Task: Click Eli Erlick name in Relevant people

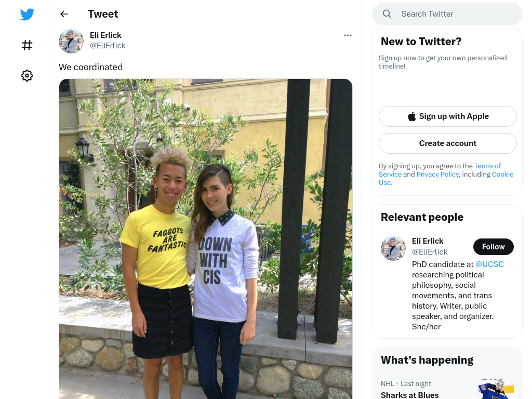Action: click(x=428, y=241)
